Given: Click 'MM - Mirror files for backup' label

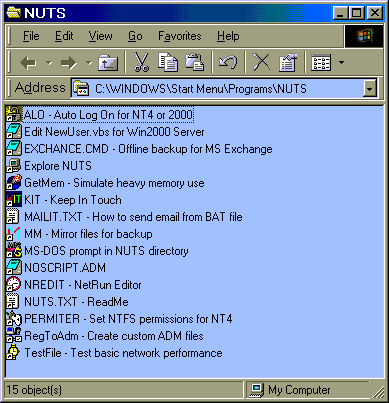Looking at the screenshot, I should tap(88, 234).
